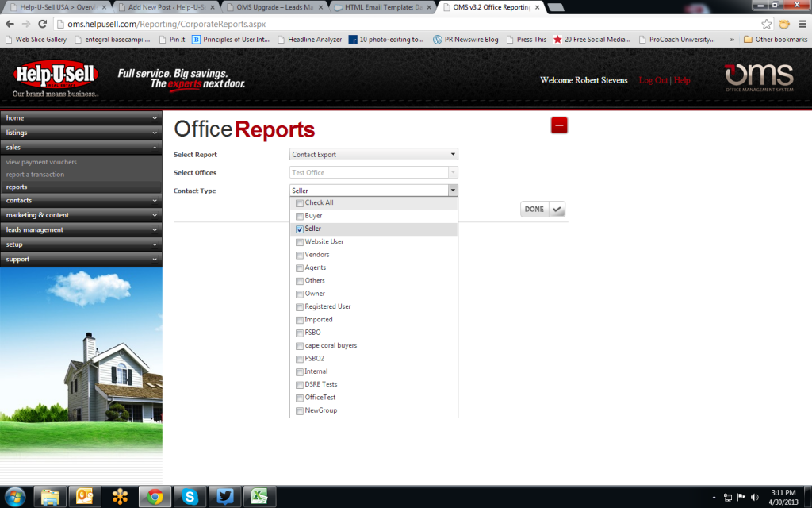
Task: Open Outlook from the taskbar
Action: [x=85, y=497]
